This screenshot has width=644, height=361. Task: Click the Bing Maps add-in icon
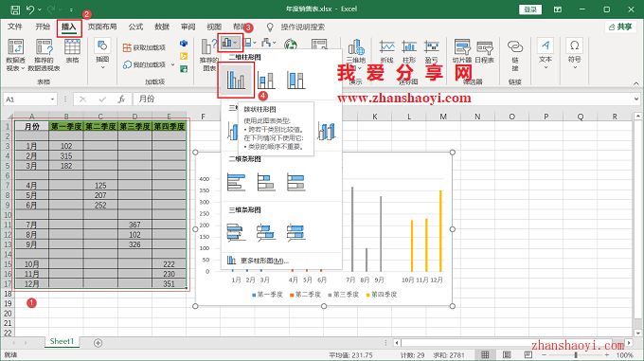tap(184, 56)
